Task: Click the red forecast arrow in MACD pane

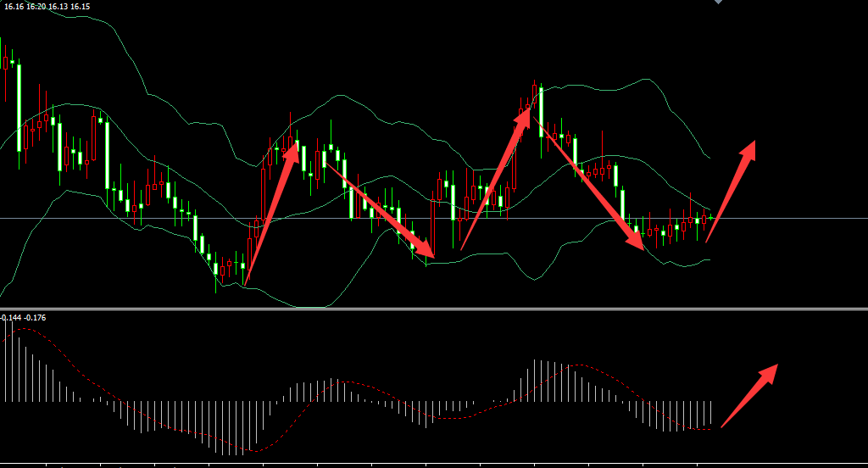Action: point(749,395)
